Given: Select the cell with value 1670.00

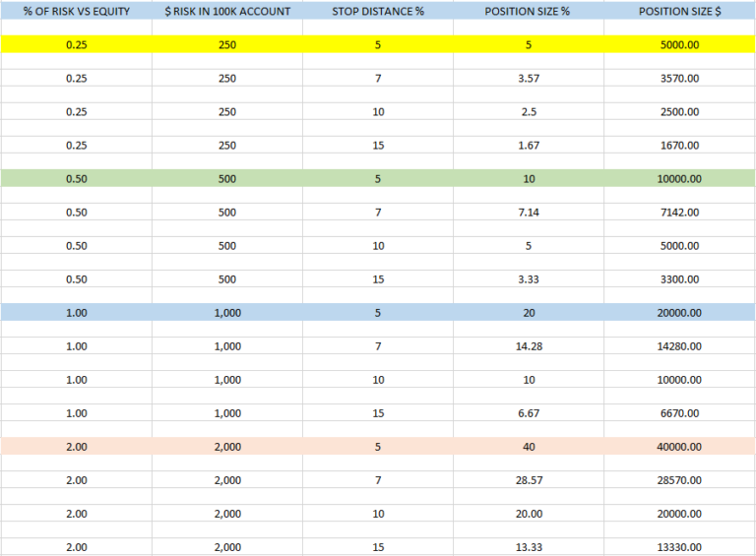Looking at the screenshot, I should pyautogui.click(x=679, y=145).
